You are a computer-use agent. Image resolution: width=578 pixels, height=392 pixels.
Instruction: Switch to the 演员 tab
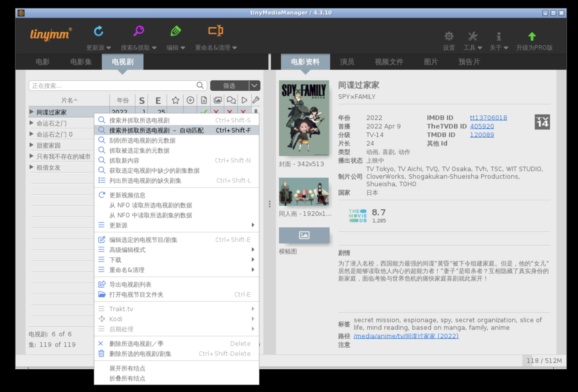pos(347,62)
